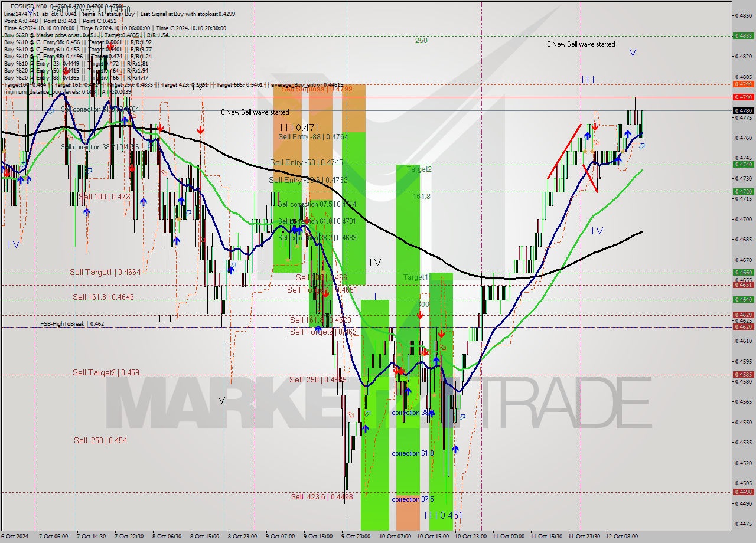Click the 'Sell Entry -50 | 0.4745' label

point(306,162)
